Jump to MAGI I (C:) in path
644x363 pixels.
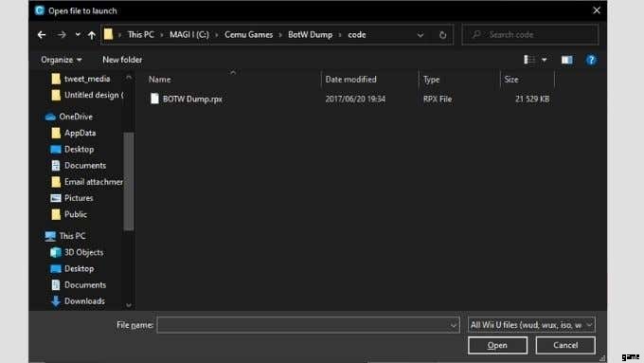click(189, 34)
